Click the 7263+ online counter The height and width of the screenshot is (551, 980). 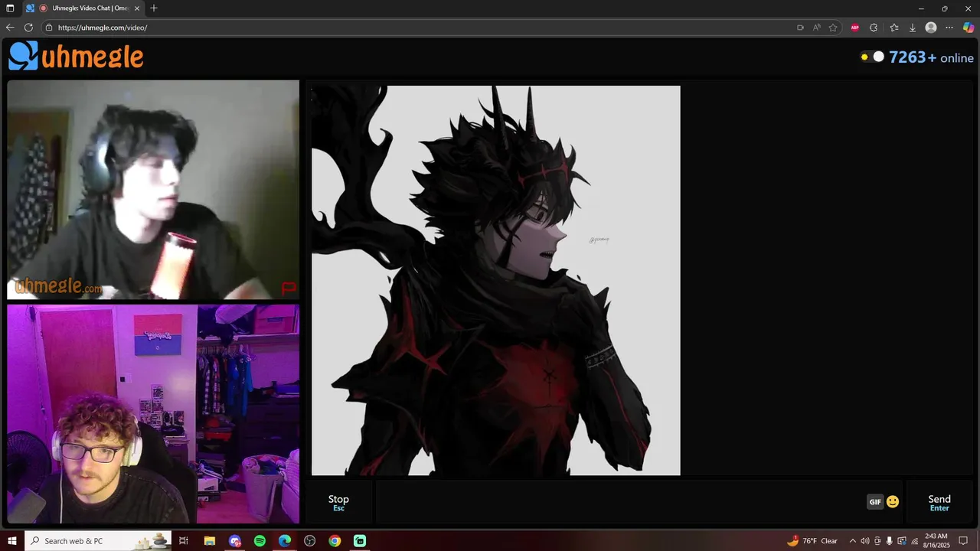click(931, 57)
